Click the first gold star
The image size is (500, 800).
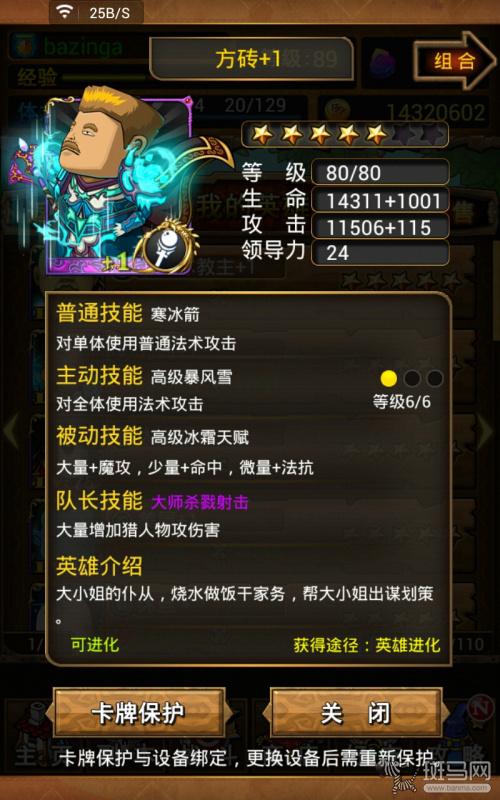(x=263, y=135)
